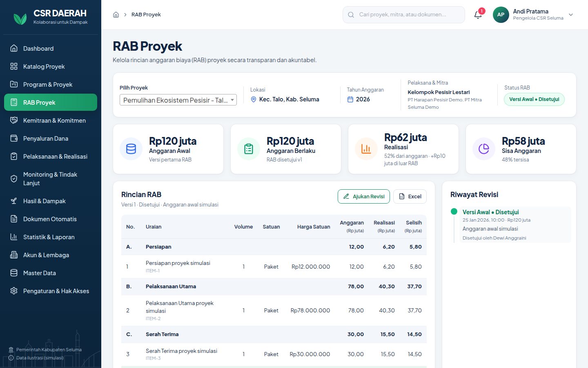Image resolution: width=588 pixels, height=368 pixels.
Task: Open the Pilih Proyek dropdown
Action: 178,100
